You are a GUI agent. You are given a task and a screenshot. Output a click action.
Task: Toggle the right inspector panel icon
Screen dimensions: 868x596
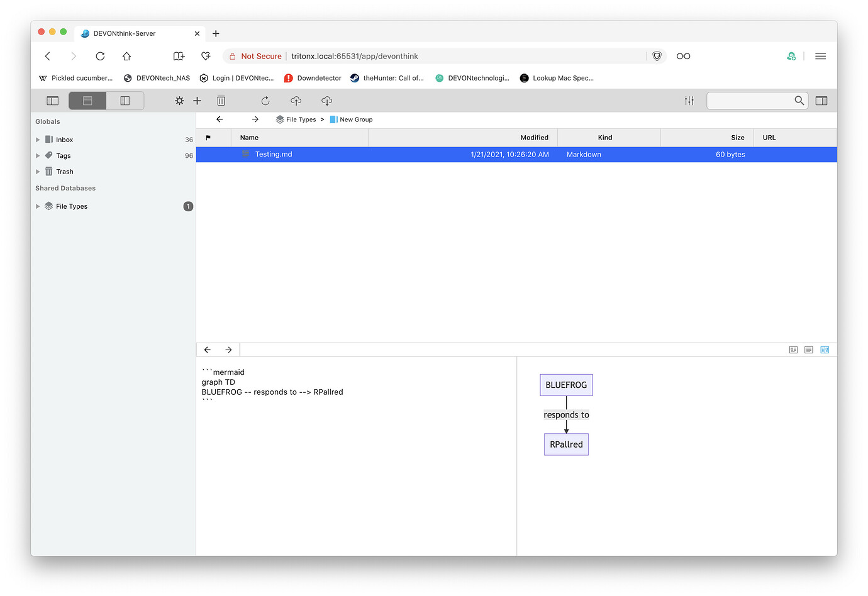(821, 101)
